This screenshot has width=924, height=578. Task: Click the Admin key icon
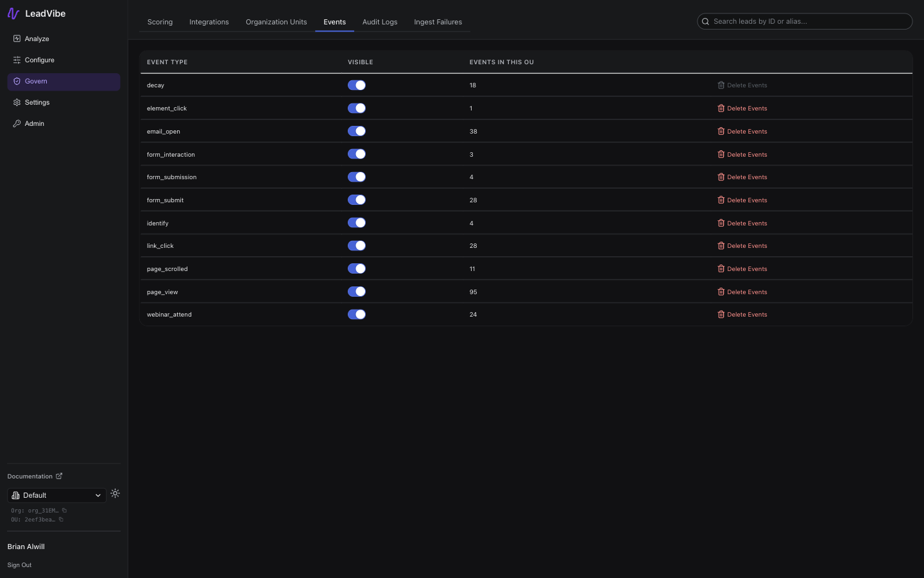(x=16, y=123)
